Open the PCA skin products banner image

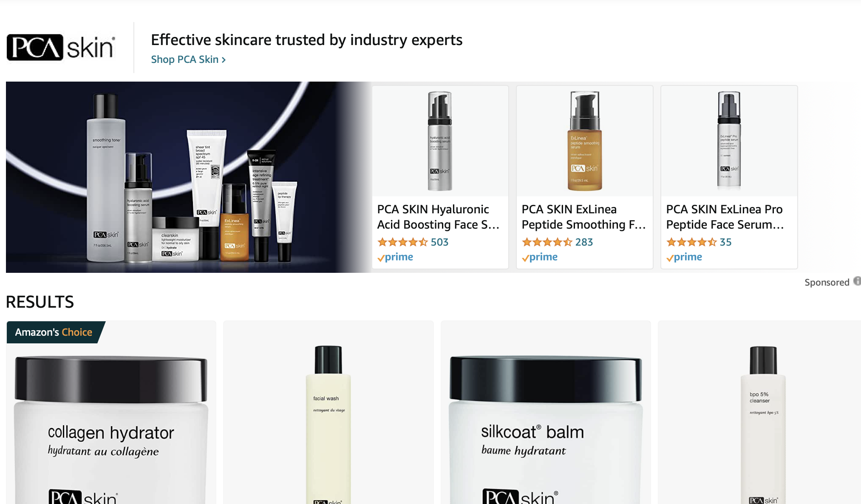(x=189, y=177)
